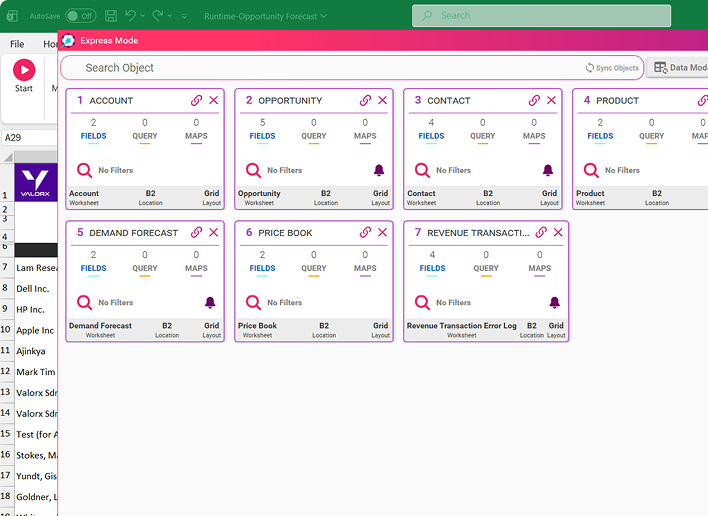This screenshot has width=708, height=516.
Task: Click B2 Location on Opportunity card
Action: 326,197
